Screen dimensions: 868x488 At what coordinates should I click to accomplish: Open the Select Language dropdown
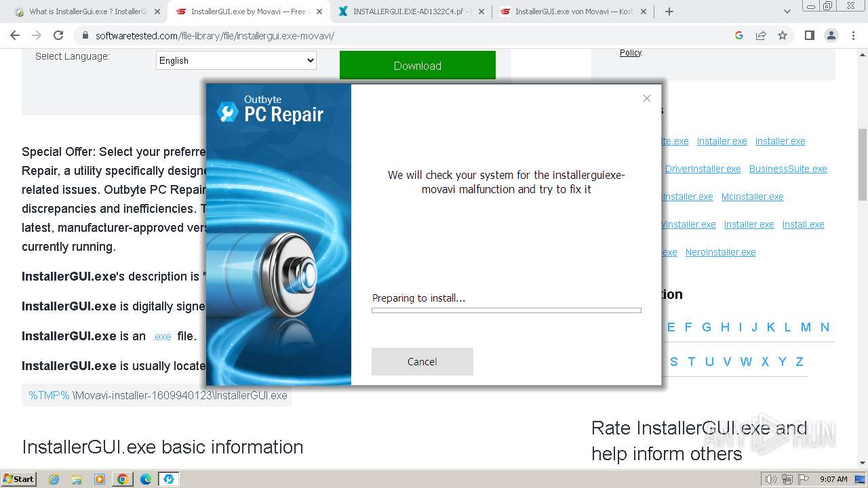point(236,60)
